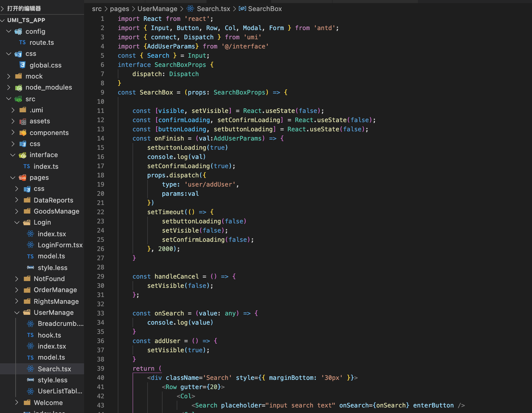The height and width of the screenshot is (413, 532).
Task: Expand the mock folder chevron
Action: (x=9, y=76)
